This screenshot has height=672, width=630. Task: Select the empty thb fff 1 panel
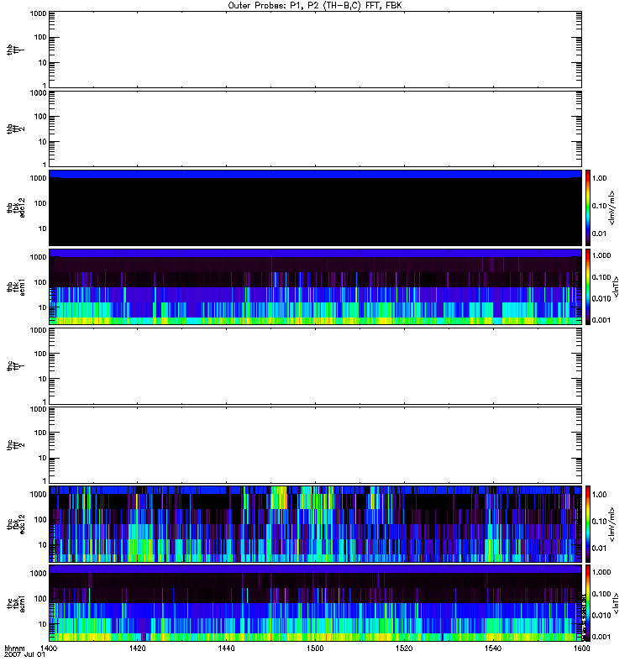315,49
